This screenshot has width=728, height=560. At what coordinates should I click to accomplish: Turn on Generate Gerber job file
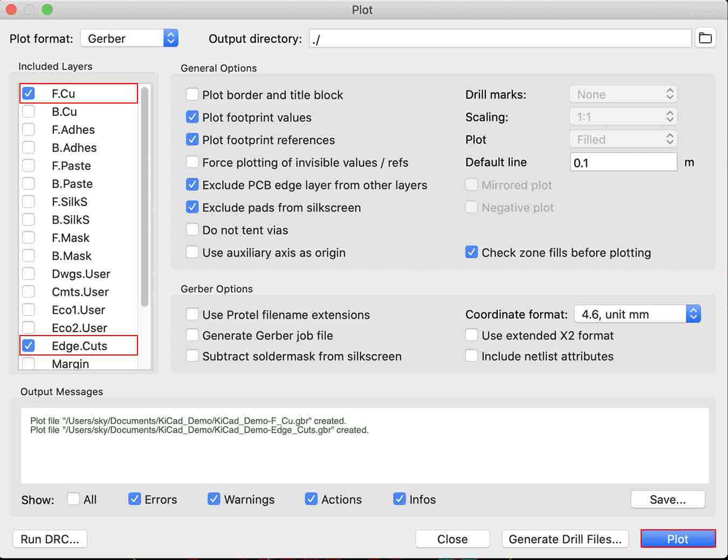(x=193, y=336)
